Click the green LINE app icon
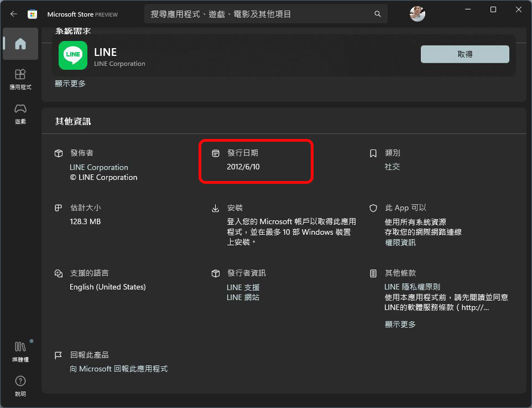 (73, 55)
